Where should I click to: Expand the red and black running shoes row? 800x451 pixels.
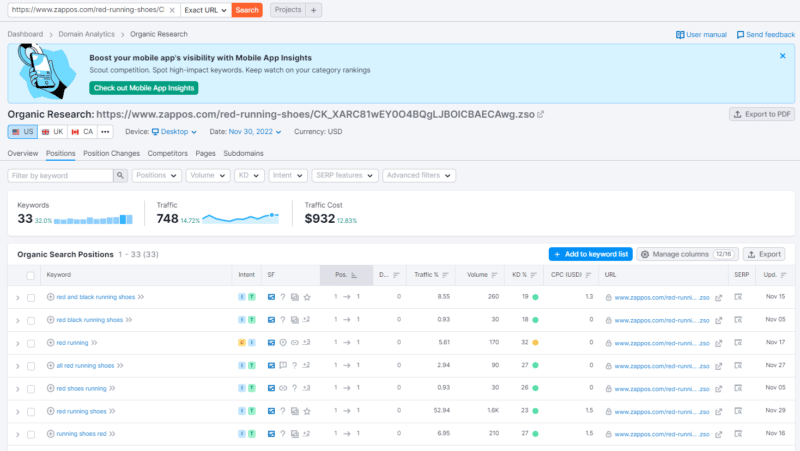tap(18, 297)
